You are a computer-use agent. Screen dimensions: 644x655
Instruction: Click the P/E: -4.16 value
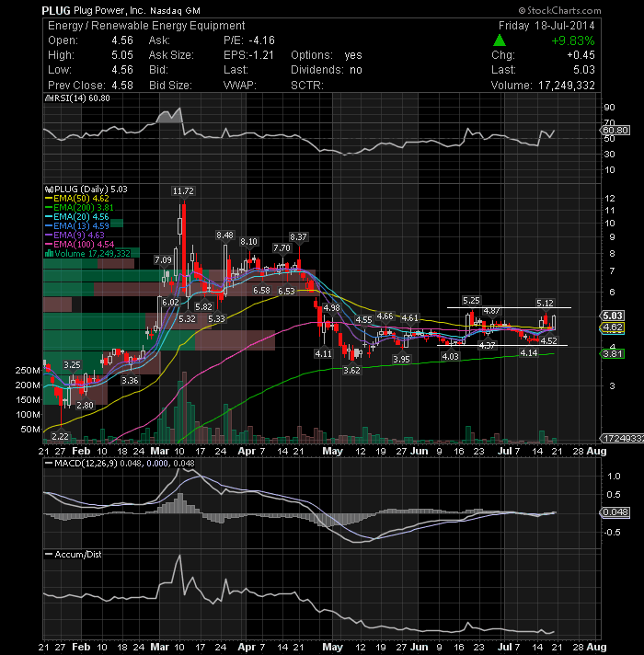(x=249, y=40)
